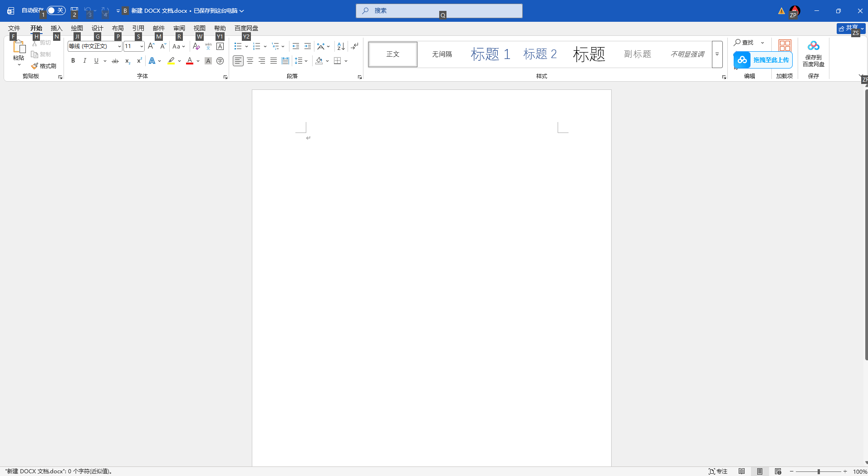The width and height of the screenshot is (868, 476).
Task: Switch to web layout view in status bar
Action: tap(778, 471)
